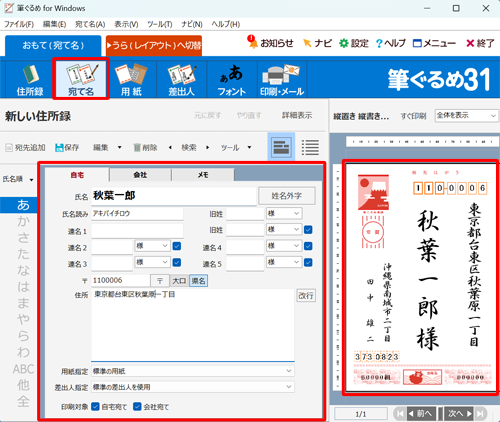Screen dimensions: 500x422
Task: Open the 全体を表示 zoom dropdown
Action: tap(466, 115)
